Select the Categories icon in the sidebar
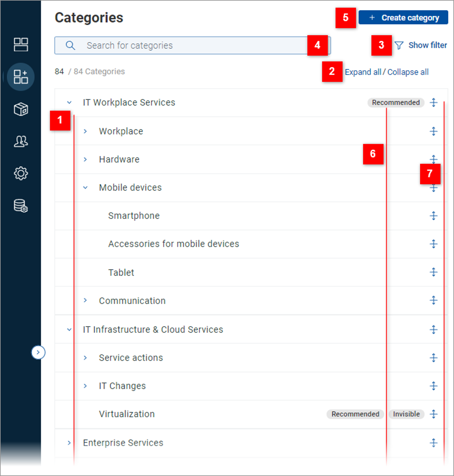The height and width of the screenshot is (476, 454). (21, 77)
